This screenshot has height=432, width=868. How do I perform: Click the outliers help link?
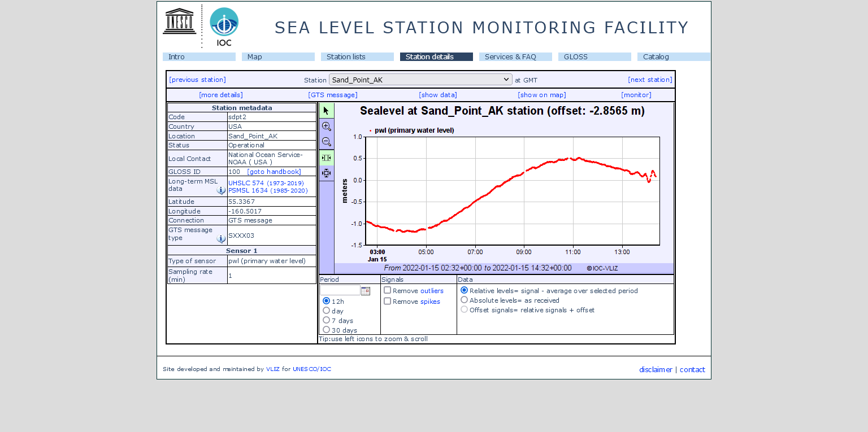point(432,291)
